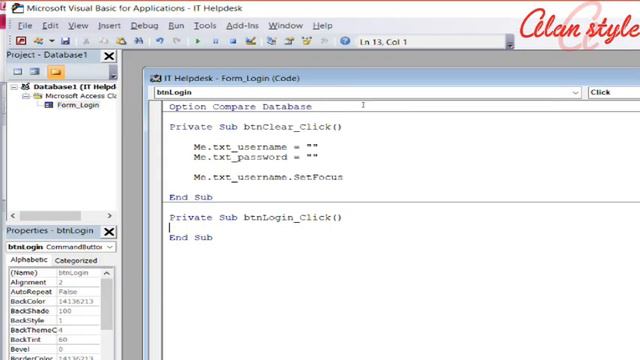Open the Run menu
The width and height of the screenshot is (640, 360).
[176, 26]
